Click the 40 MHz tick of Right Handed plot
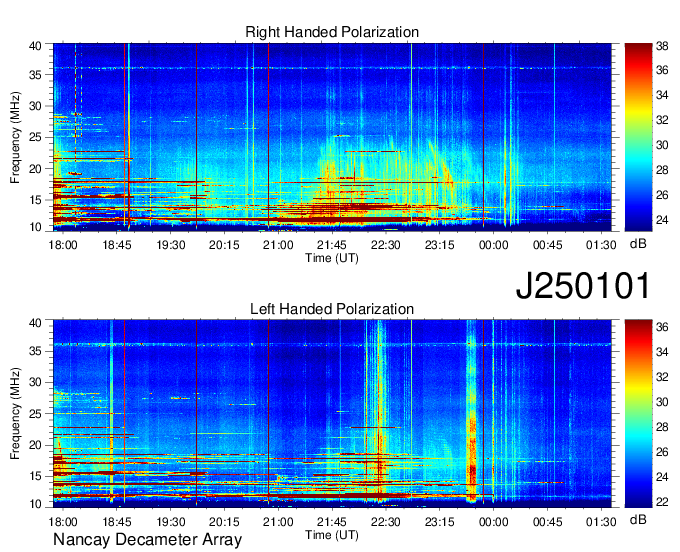 pos(35,46)
